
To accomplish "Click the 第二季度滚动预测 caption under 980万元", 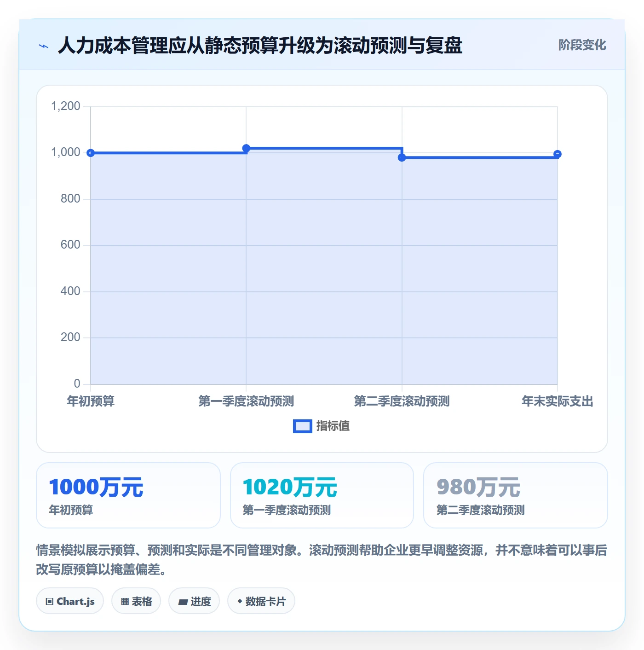I will tap(481, 510).
